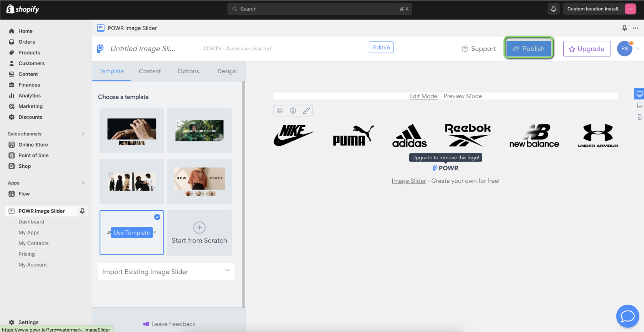Image resolution: width=644 pixels, height=332 pixels.
Task: Switch to the Options tab
Action: pos(188,71)
